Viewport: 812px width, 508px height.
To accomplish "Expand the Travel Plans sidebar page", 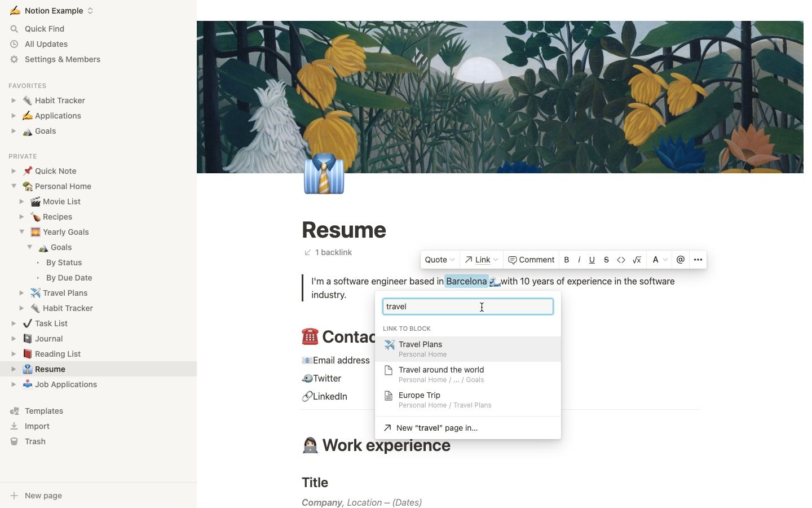I will point(22,293).
